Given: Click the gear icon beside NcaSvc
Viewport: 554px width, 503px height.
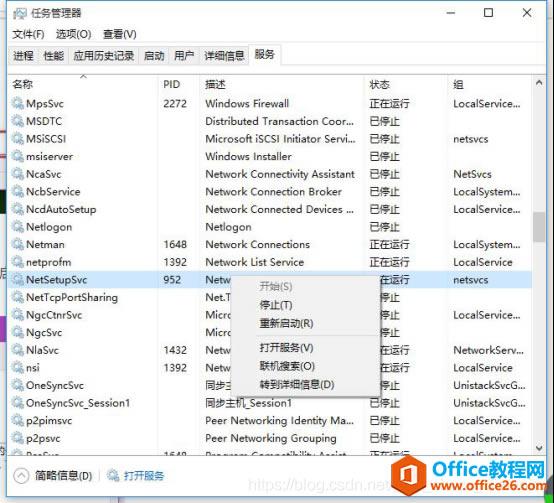Looking at the screenshot, I should (17, 174).
